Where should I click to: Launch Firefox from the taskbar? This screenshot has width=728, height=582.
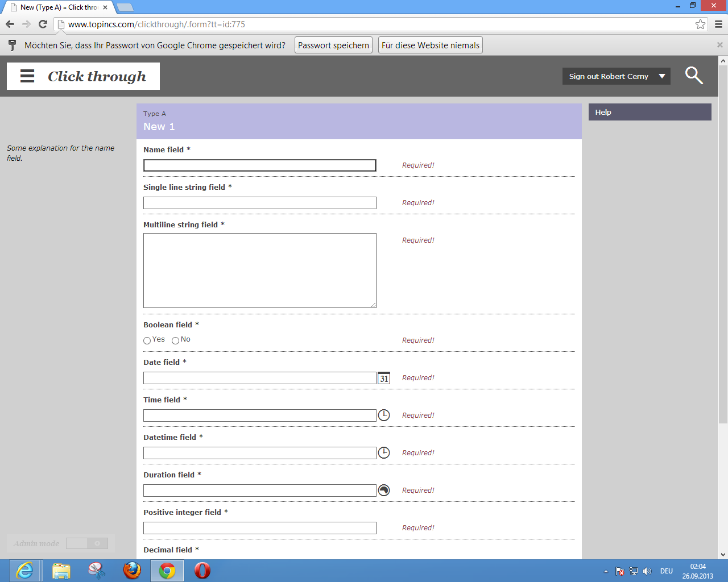click(132, 570)
